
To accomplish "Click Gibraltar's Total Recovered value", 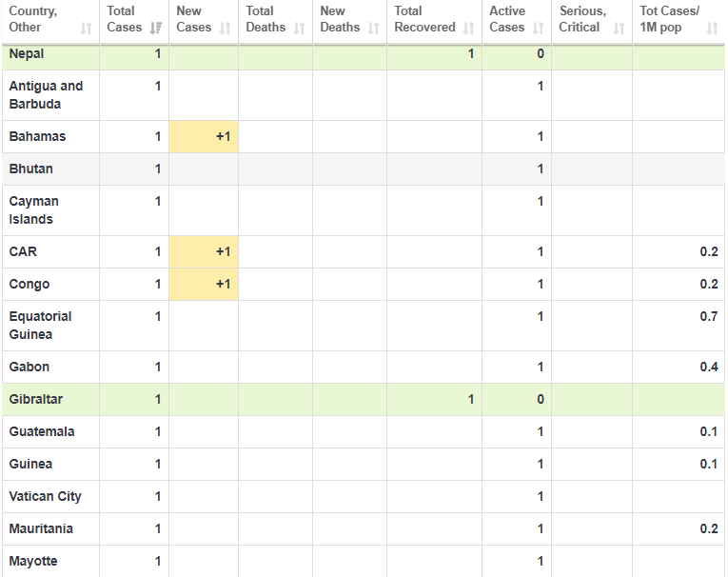I will pos(470,399).
